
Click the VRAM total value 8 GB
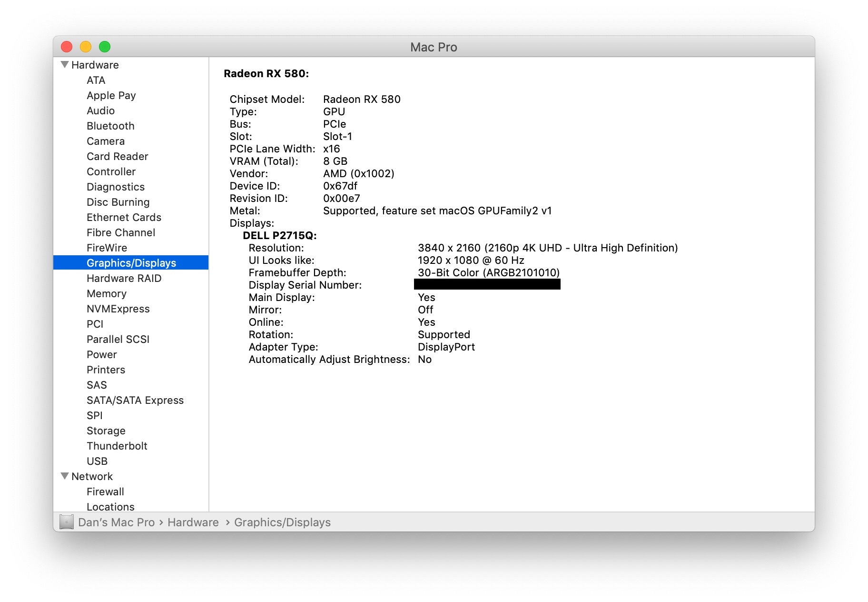pos(335,161)
